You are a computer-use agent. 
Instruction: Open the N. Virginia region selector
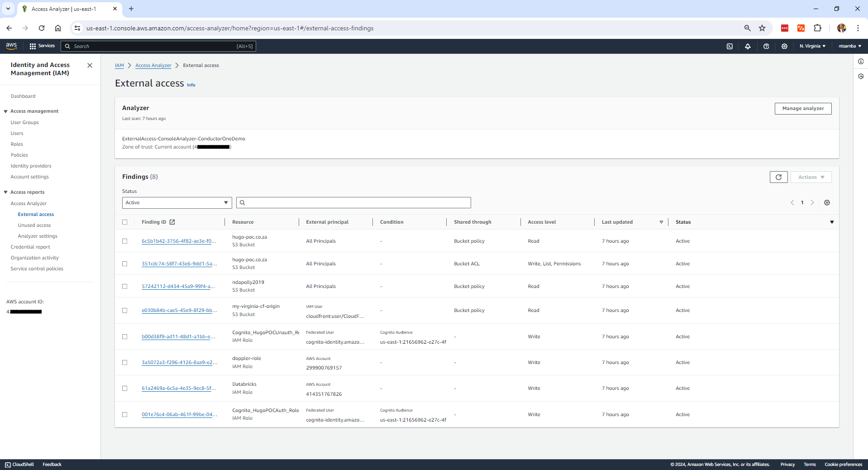point(812,46)
